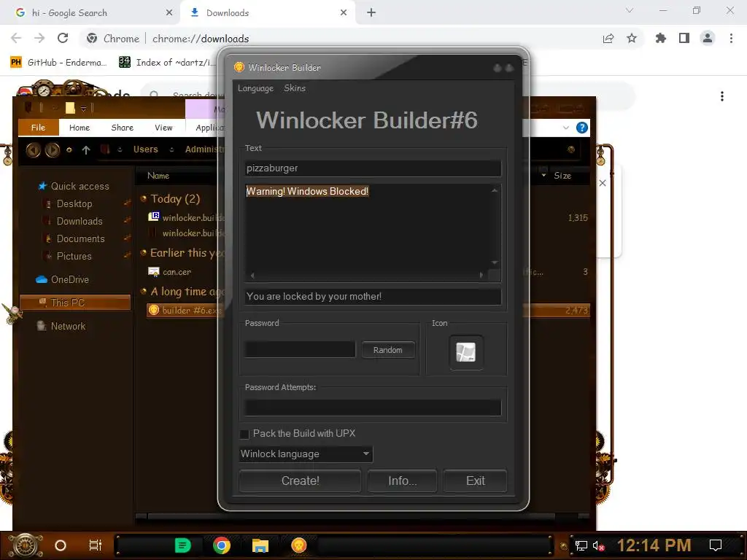This screenshot has width=747, height=560.
Task: Open the View ribbon tab in Explorer
Action: coord(163,128)
